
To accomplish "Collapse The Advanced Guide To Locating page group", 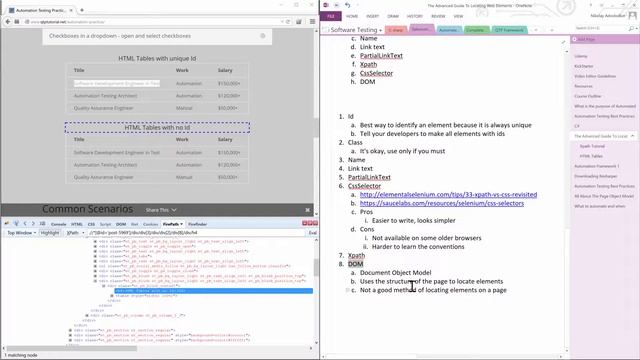I will [x=633, y=136].
